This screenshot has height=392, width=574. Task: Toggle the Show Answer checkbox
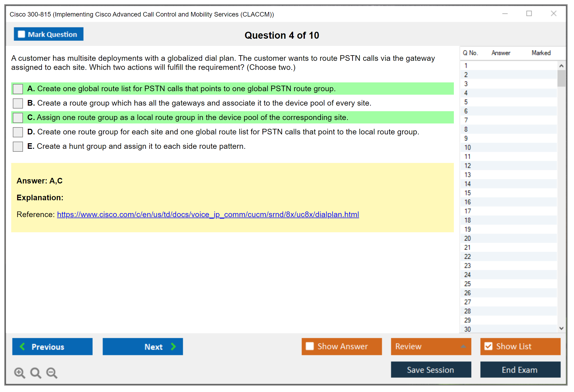(310, 346)
